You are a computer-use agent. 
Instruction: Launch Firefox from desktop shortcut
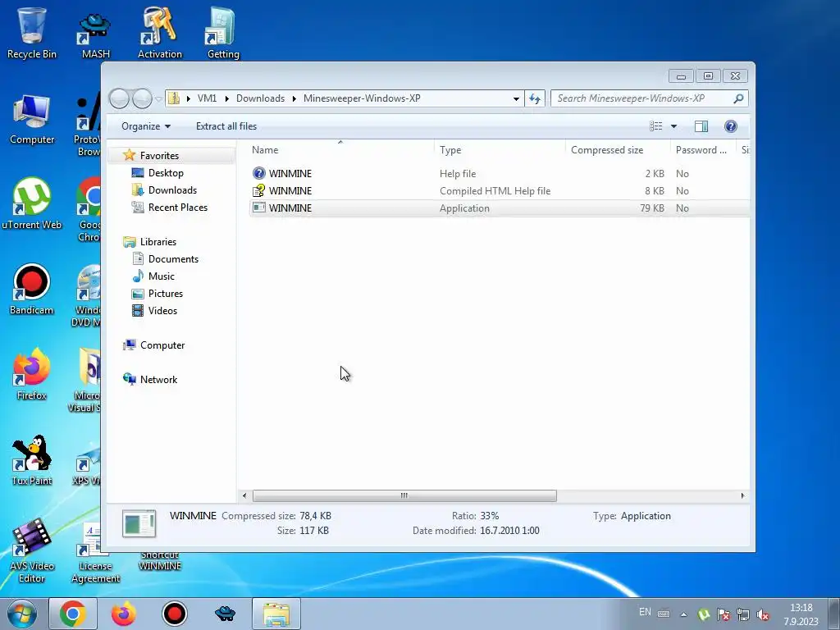[32, 374]
